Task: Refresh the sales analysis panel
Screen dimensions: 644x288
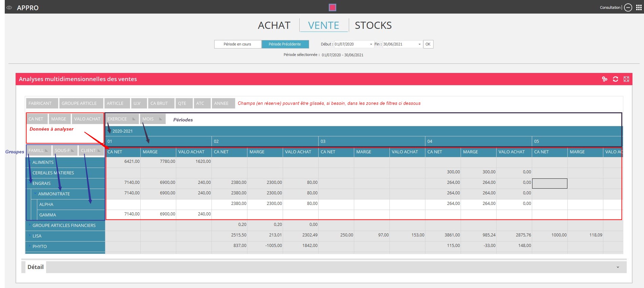Action: [x=616, y=79]
